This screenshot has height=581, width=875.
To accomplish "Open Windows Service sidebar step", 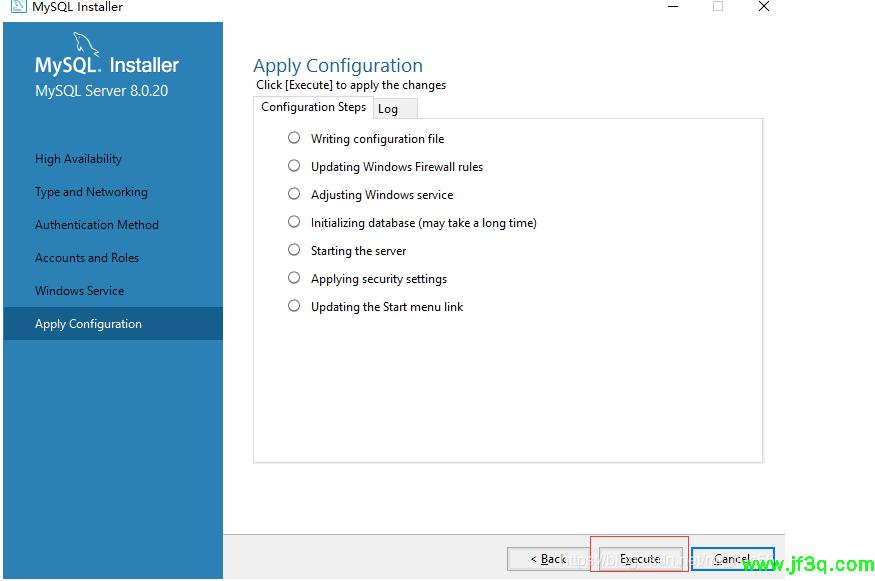I will [x=79, y=291].
